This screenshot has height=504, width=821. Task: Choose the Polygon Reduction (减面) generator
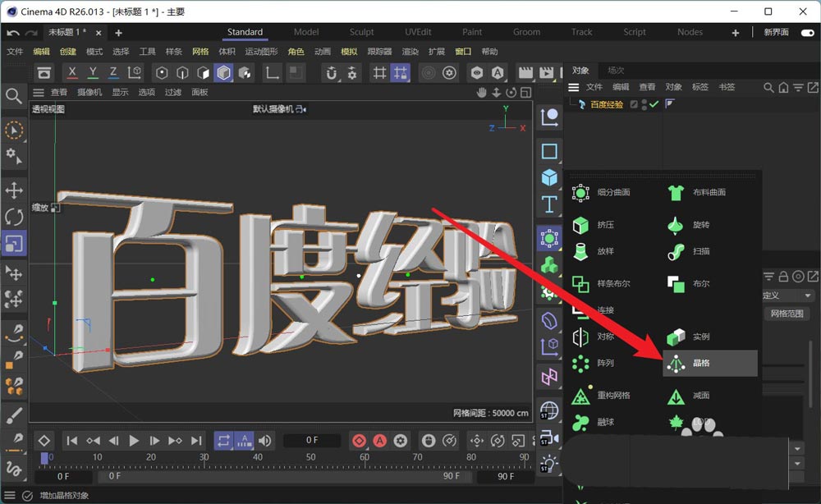(x=689, y=396)
